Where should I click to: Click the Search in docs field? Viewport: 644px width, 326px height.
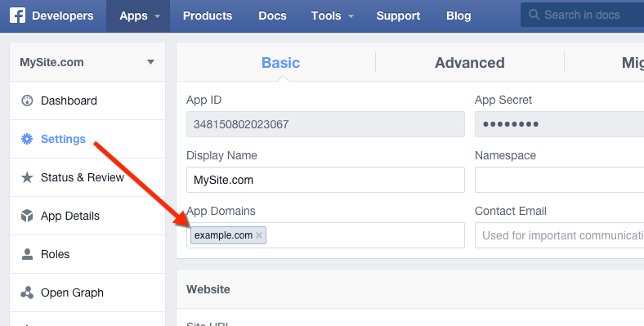(x=582, y=15)
